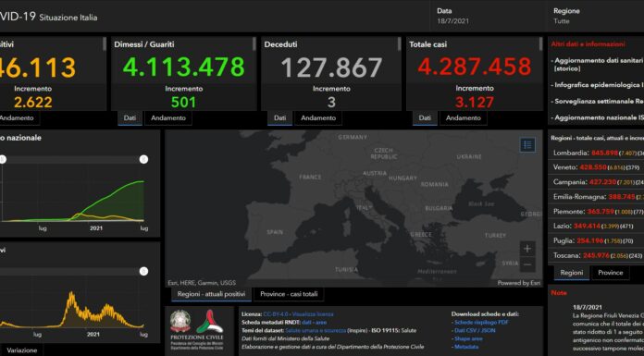Open the RNDT metadata 'dati' link
The image size is (644, 356).
pos(307,323)
